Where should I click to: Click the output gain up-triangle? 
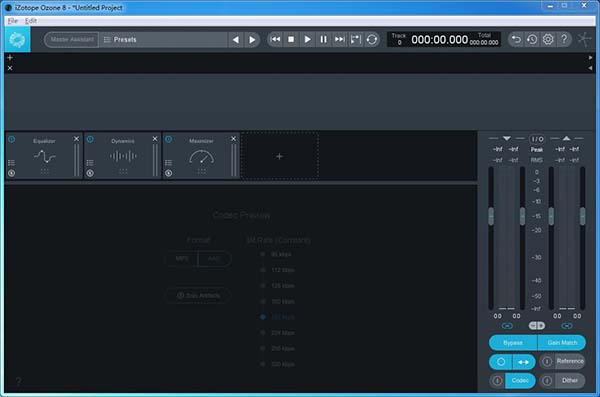click(566, 138)
